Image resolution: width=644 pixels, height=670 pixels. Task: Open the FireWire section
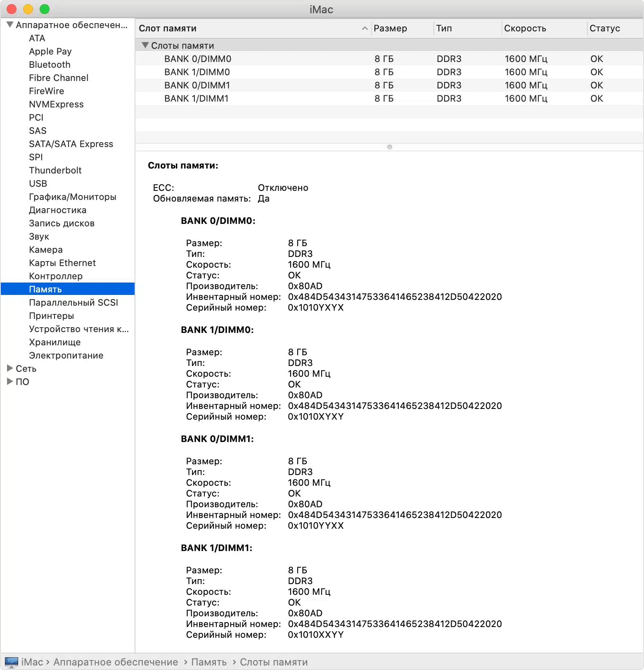tap(46, 91)
